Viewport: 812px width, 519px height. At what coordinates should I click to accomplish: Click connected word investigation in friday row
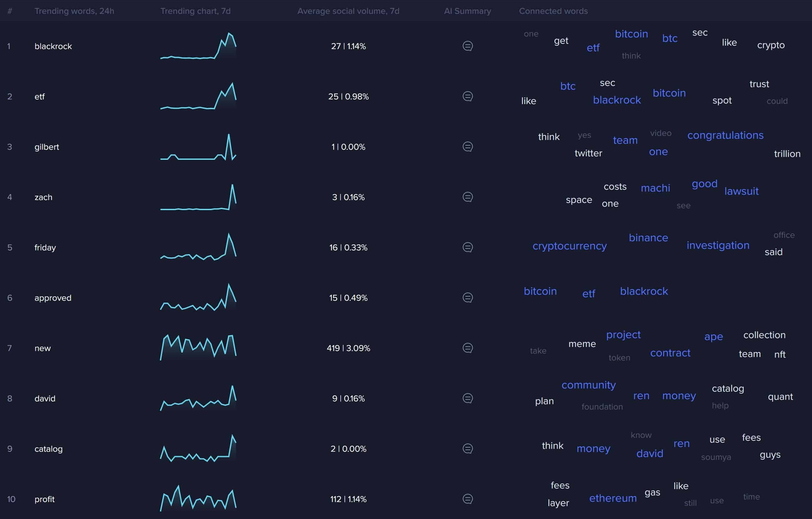point(718,245)
